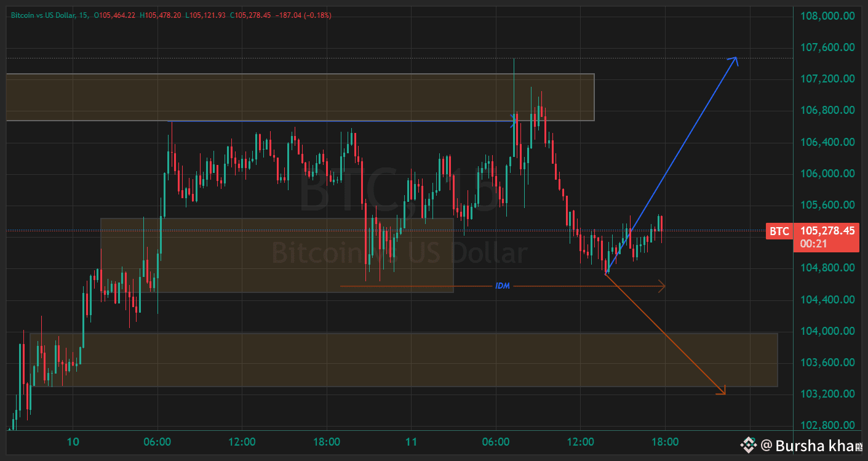Image resolution: width=868 pixels, height=461 pixels.
Task: Click the 105,600.00 price axis label
Action: [x=827, y=205]
